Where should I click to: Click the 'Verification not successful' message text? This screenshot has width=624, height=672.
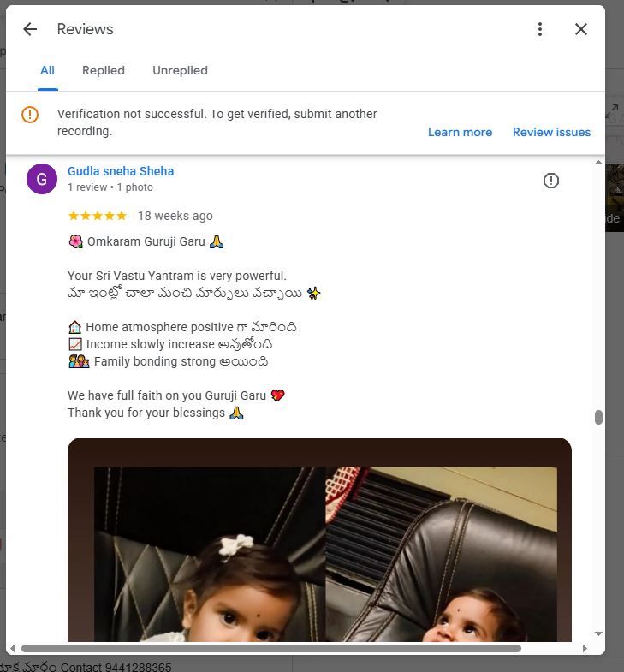(x=217, y=122)
